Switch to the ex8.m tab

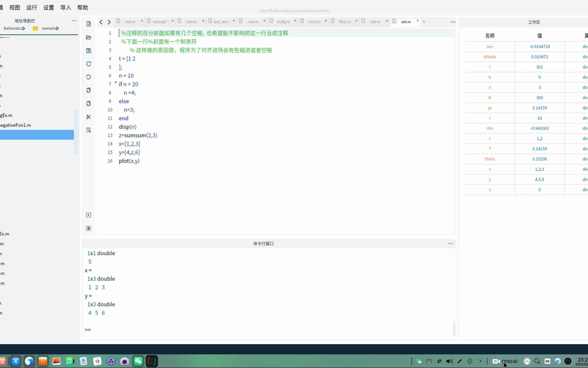(x=130, y=22)
